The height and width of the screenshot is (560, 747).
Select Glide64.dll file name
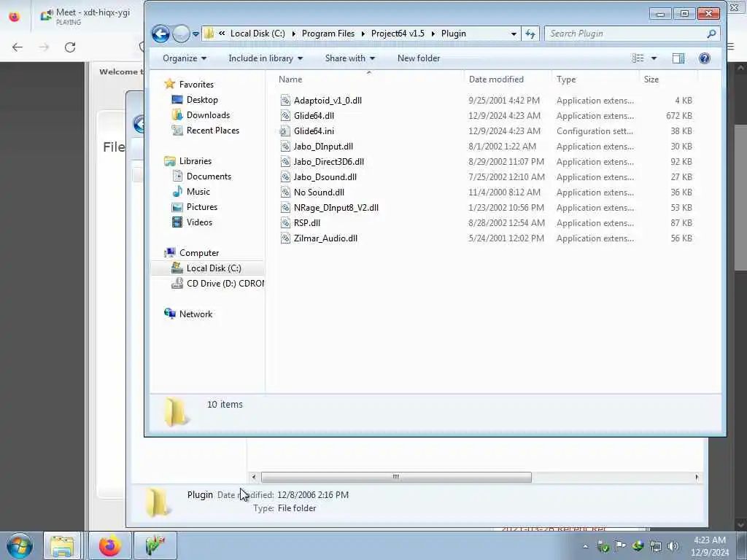coord(314,116)
